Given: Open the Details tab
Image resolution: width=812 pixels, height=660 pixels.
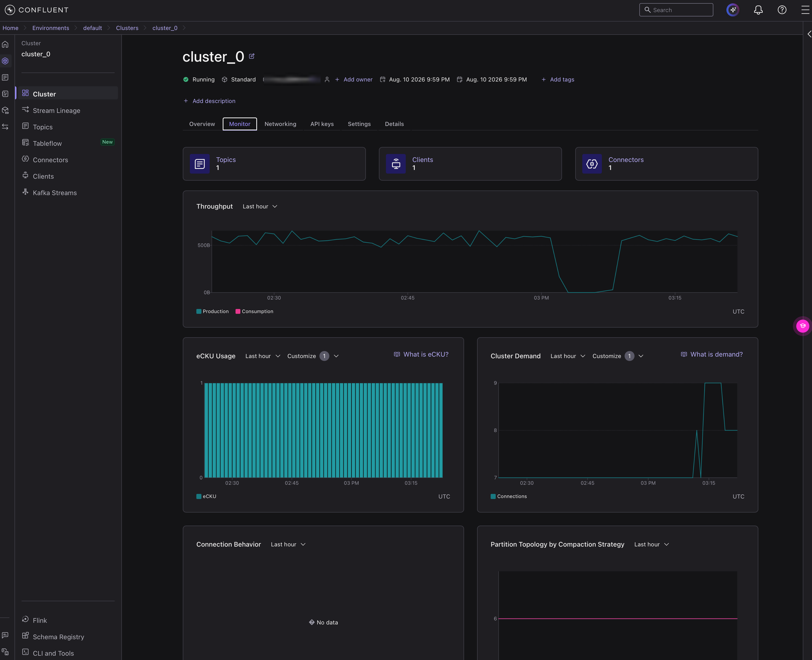Looking at the screenshot, I should [x=394, y=124].
